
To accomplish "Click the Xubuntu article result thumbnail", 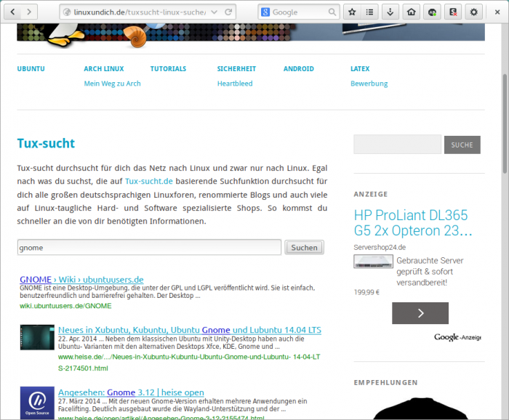I will [x=36, y=339].
